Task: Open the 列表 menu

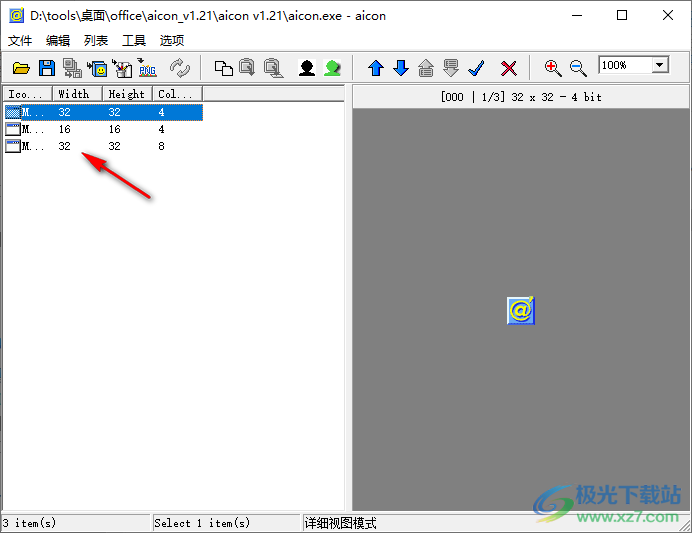Action: [x=96, y=41]
